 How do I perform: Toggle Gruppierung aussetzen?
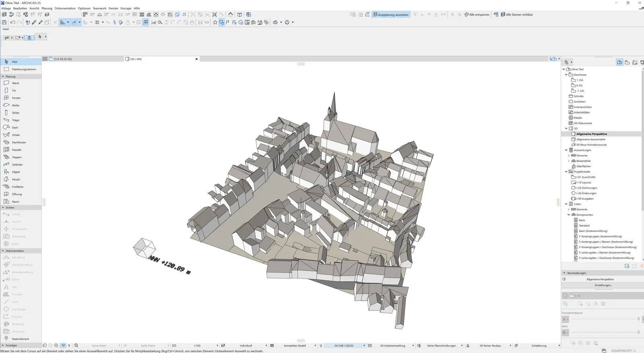click(x=391, y=15)
